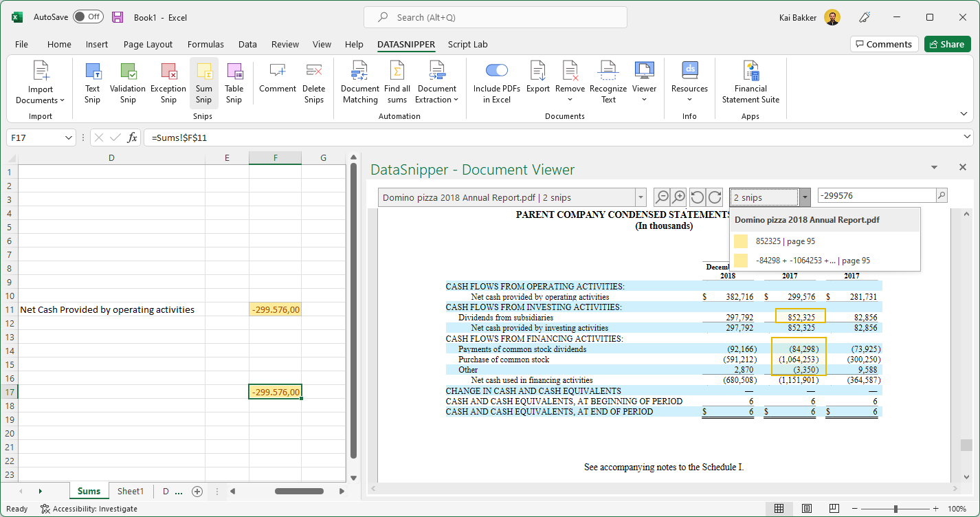Expand the formula bar

pos(968,137)
